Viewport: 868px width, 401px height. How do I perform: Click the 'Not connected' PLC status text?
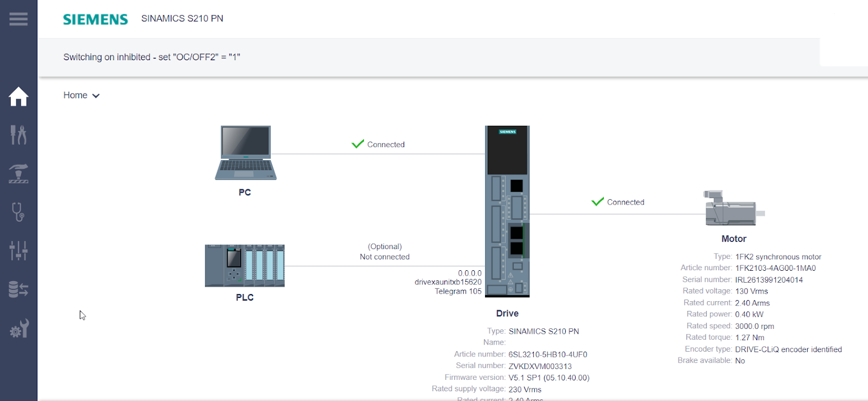click(x=385, y=257)
